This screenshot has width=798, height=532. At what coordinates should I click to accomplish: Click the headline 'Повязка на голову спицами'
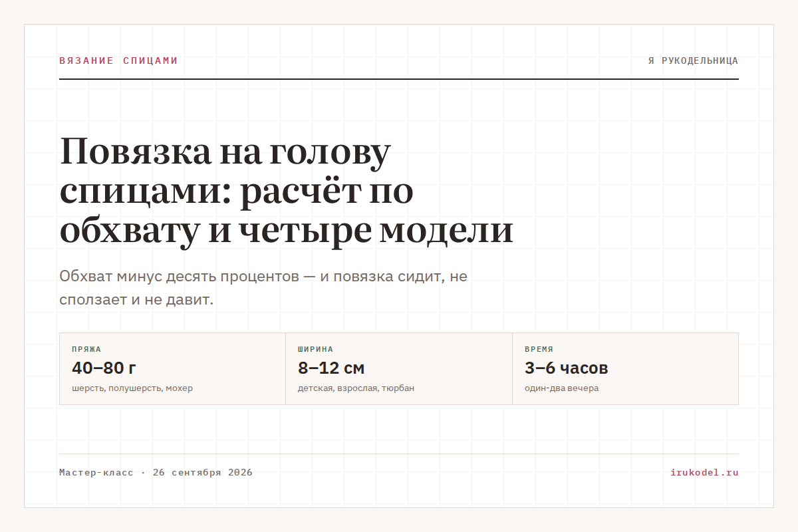(287, 191)
